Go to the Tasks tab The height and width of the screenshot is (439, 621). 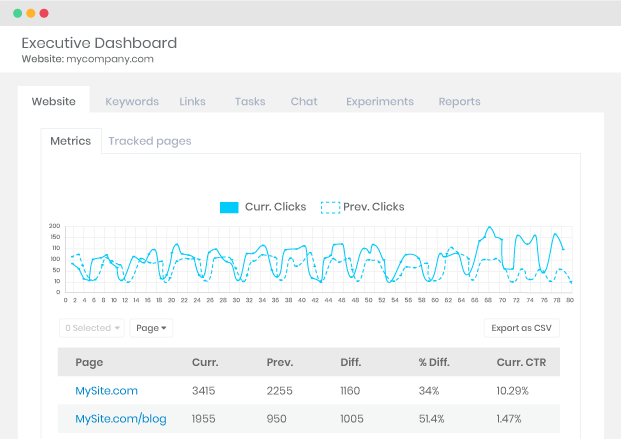[250, 101]
